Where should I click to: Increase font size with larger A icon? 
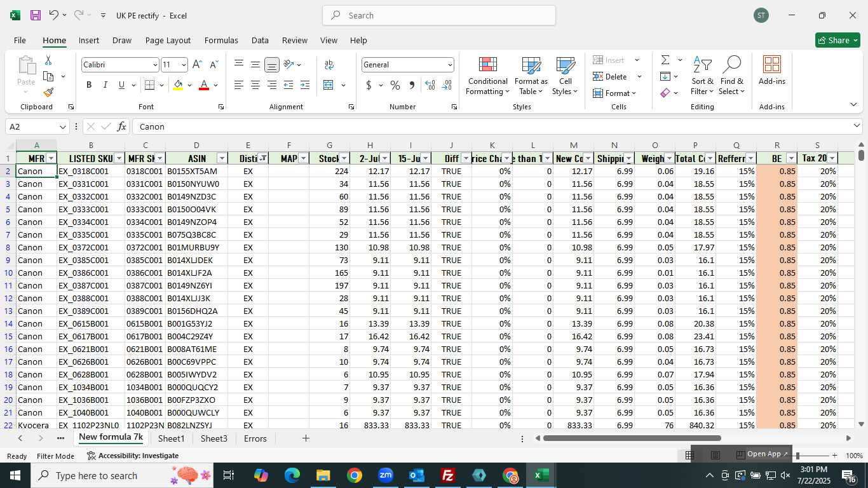point(197,65)
